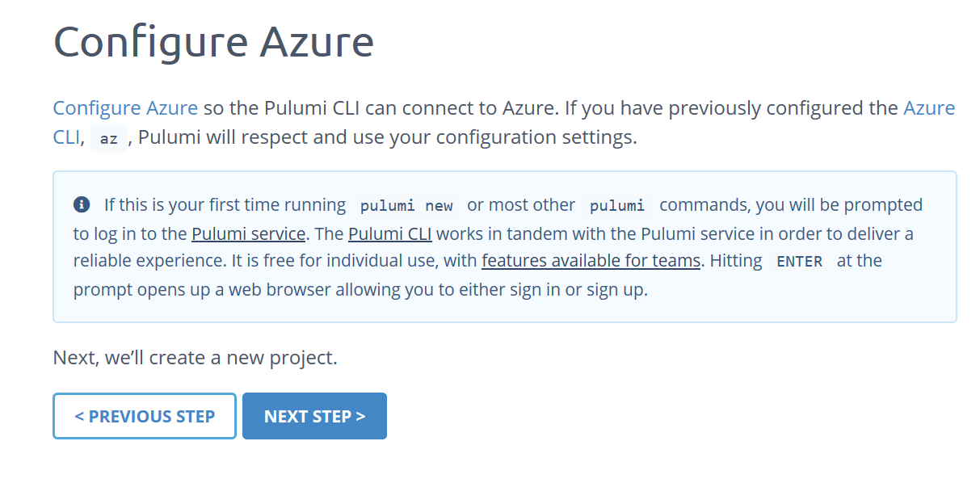980x479 pixels.
Task: Click the Pulumi service underlined text
Action: tap(248, 233)
